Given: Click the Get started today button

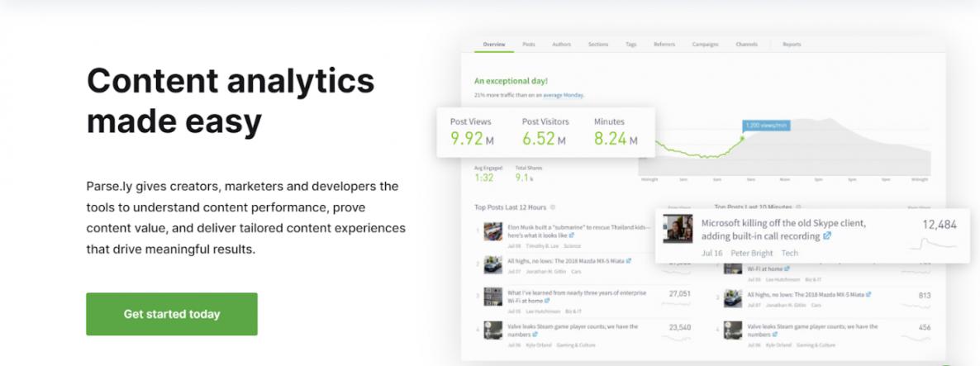Looking at the screenshot, I should point(171,314).
